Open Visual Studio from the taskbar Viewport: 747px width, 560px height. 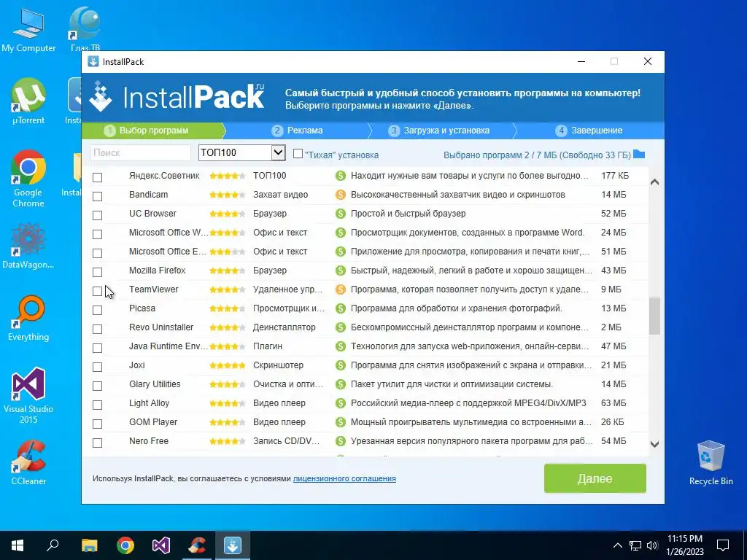click(161, 545)
